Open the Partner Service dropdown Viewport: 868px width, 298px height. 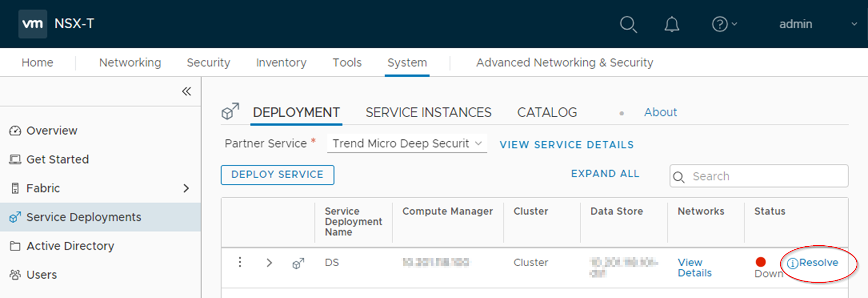[x=406, y=144]
